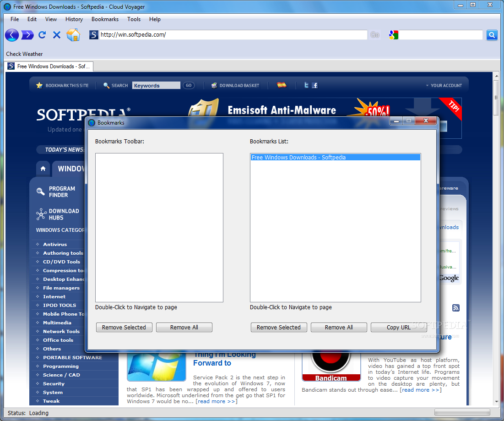Open the Download Basket icon
504x421 pixels.
pyautogui.click(x=214, y=85)
